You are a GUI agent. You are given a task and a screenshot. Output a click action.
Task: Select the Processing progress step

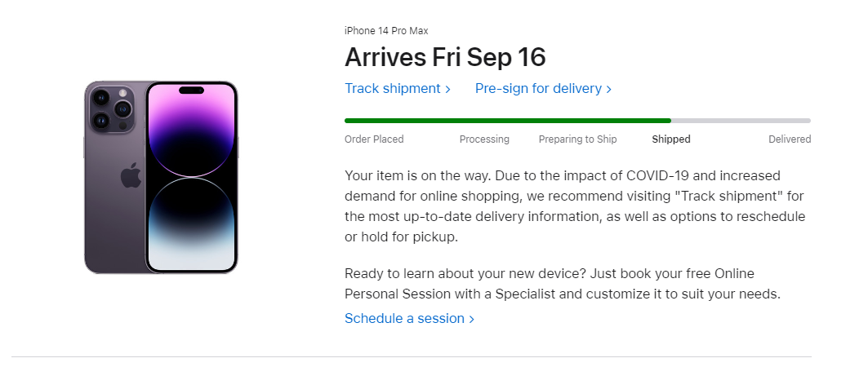484,139
